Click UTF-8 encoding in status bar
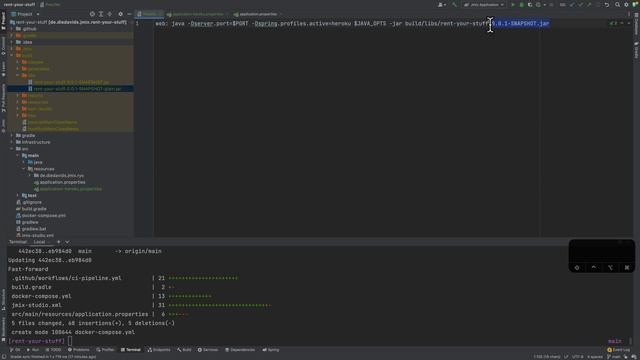 coord(578,357)
